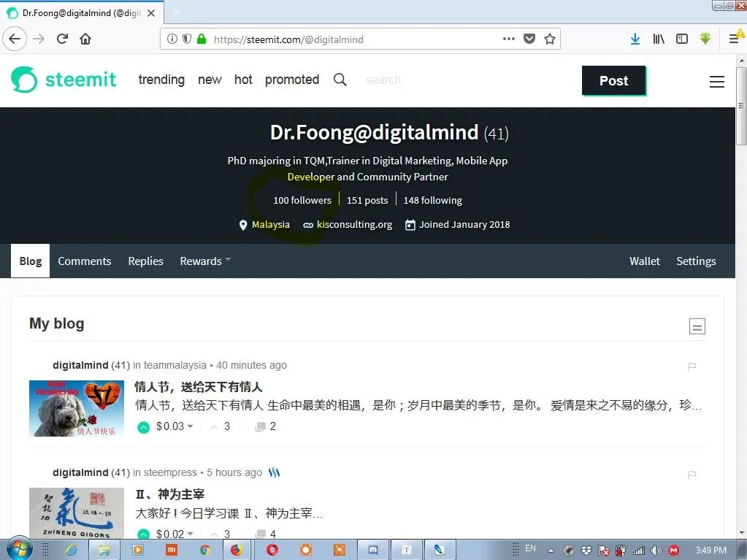Open the Steemit site hamburger menu
Viewport: 747px width, 560px height.
[716, 82]
